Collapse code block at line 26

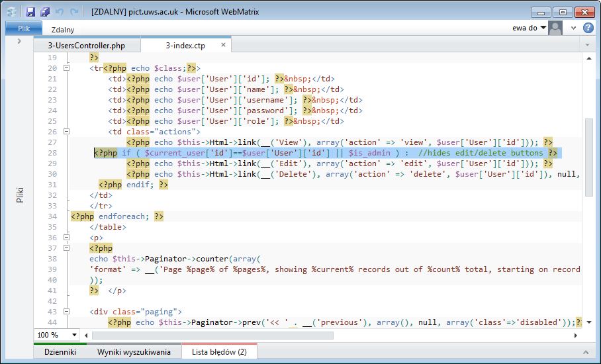point(66,132)
